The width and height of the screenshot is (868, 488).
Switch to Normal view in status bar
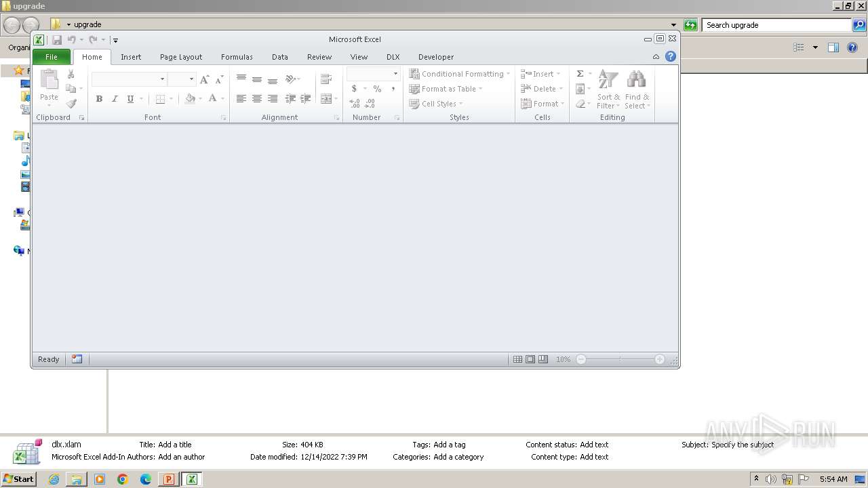click(x=517, y=359)
